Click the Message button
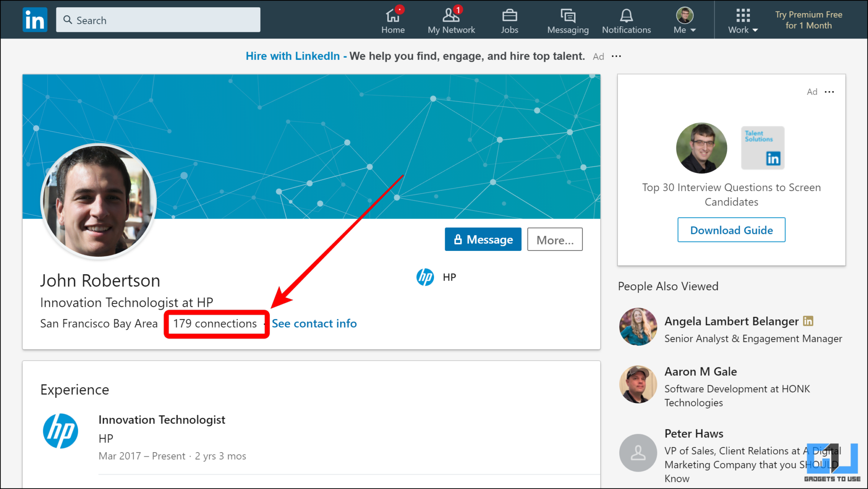This screenshot has height=489, width=868. click(x=483, y=239)
